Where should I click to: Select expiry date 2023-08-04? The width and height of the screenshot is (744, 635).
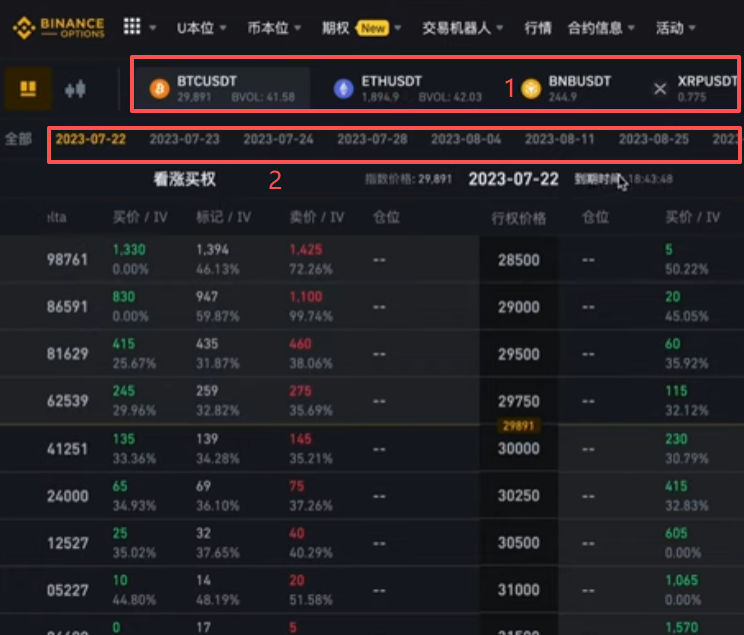tap(466, 139)
